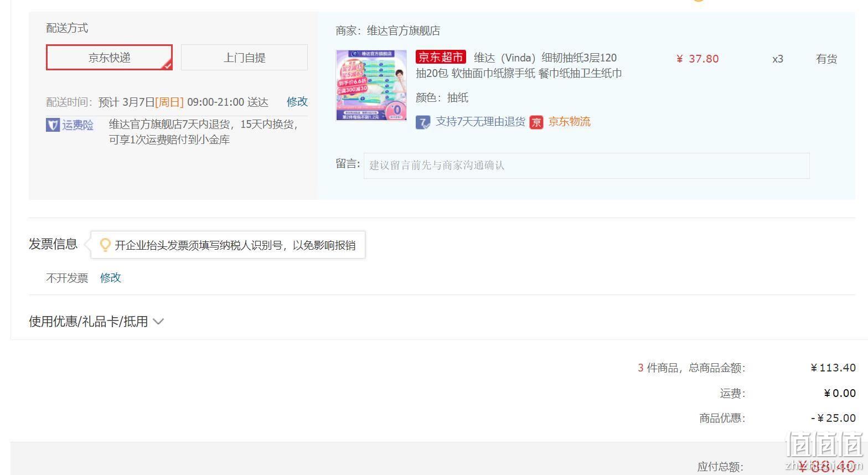The height and width of the screenshot is (475, 868).
Task: Focus the 留言 message input field
Action: click(586, 166)
